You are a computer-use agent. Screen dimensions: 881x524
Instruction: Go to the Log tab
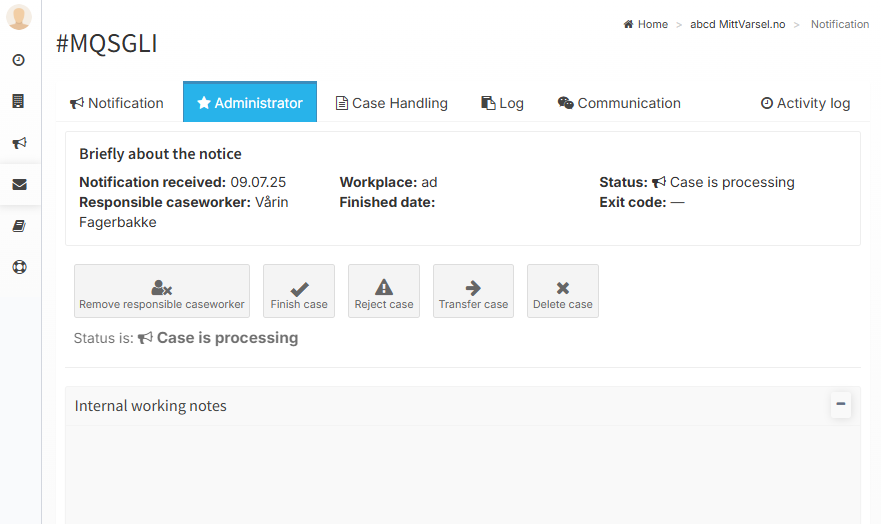click(x=502, y=103)
